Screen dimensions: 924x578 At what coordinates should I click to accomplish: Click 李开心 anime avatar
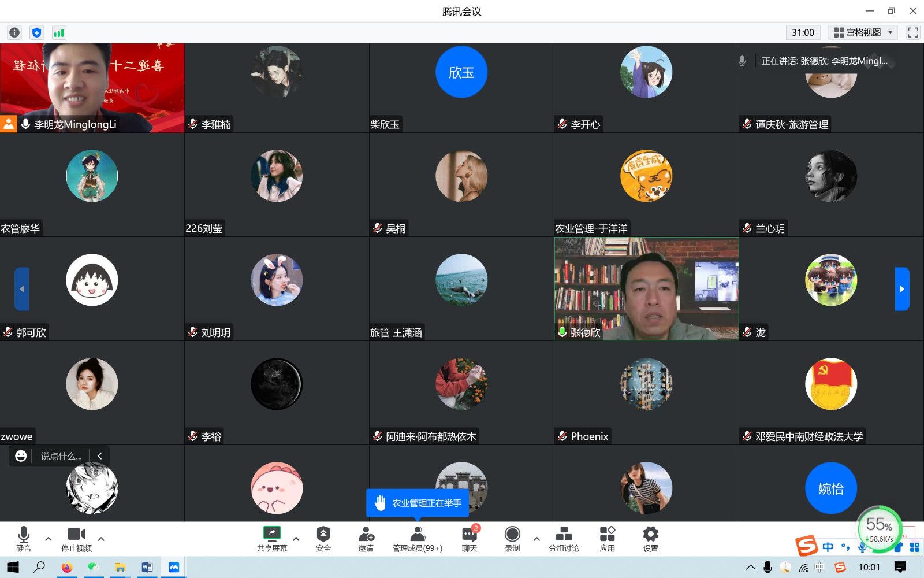pos(646,72)
